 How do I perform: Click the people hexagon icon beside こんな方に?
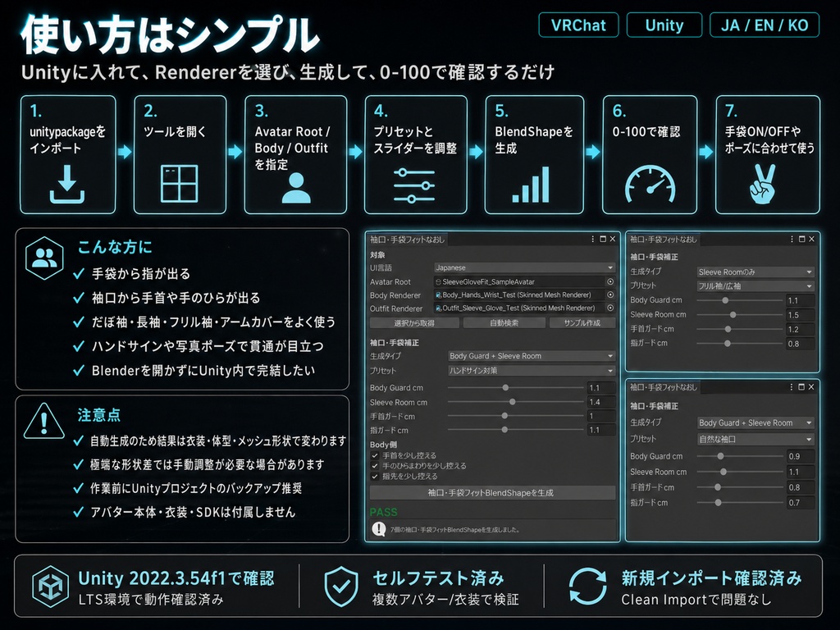44,258
